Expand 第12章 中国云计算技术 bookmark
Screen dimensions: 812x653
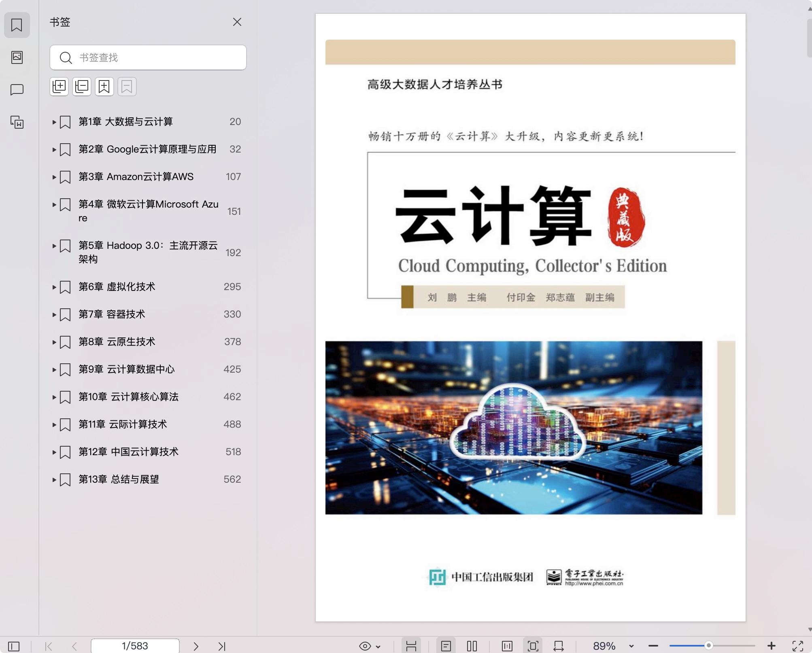tap(54, 452)
